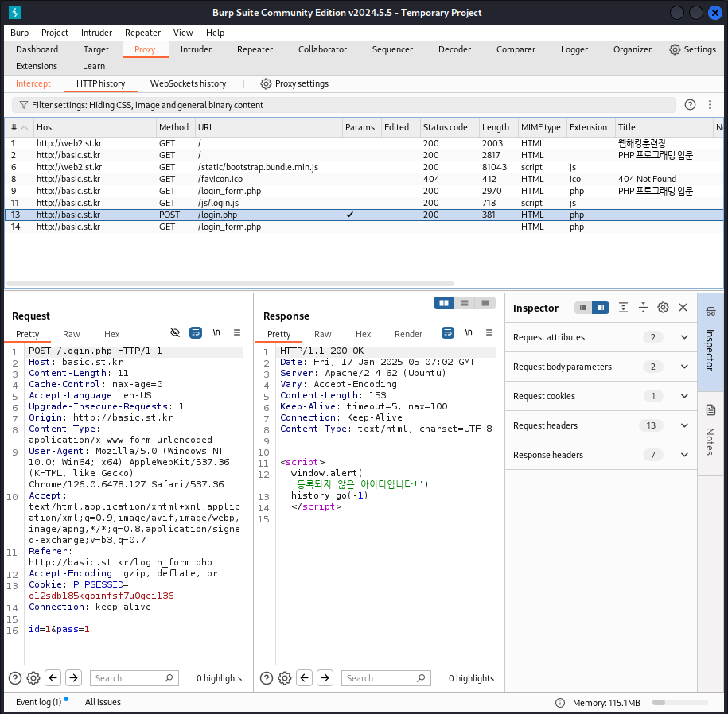The width and height of the screenshot is (728, 714).
Task: Click the memory usage progress bar
Action: pos(680,703)
